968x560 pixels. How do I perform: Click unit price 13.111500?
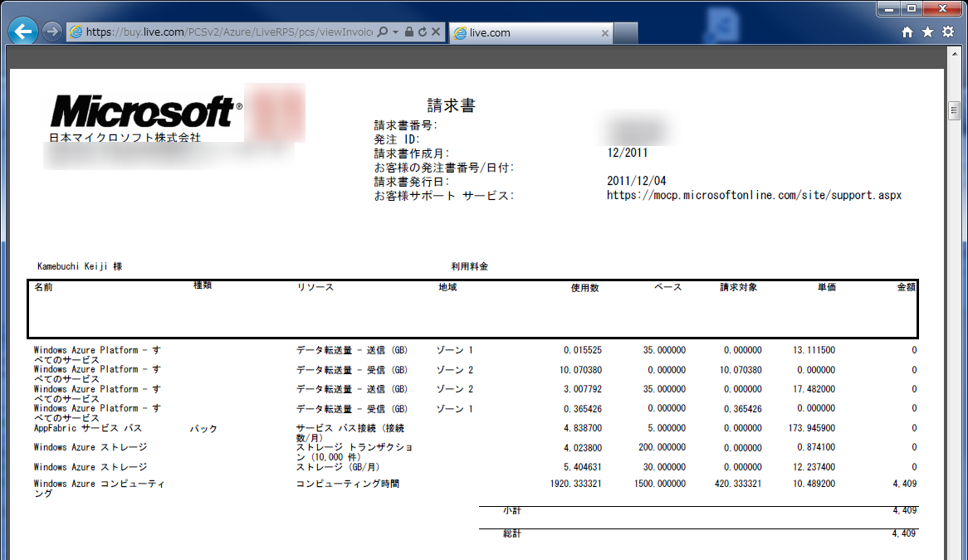tap(814, 350)
